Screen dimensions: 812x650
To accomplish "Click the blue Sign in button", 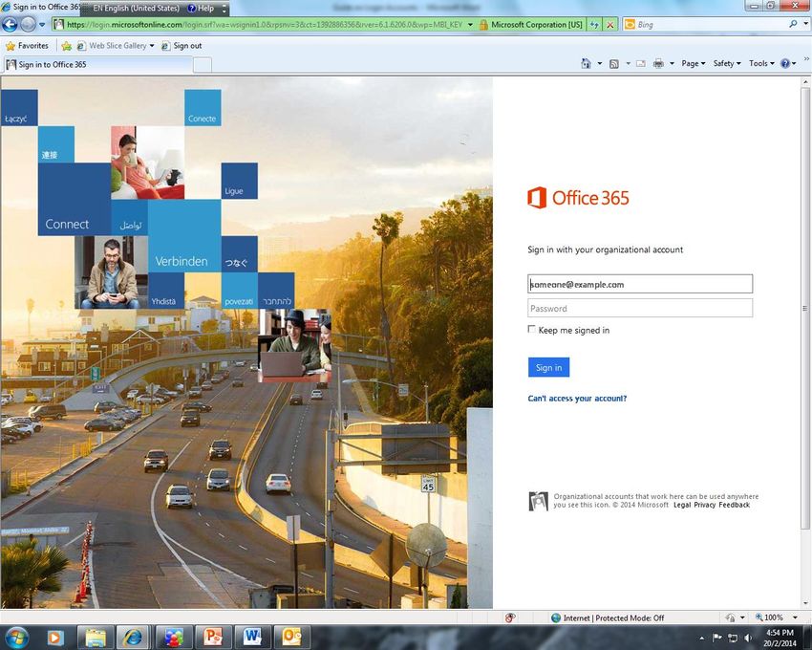I will [548, 367].
